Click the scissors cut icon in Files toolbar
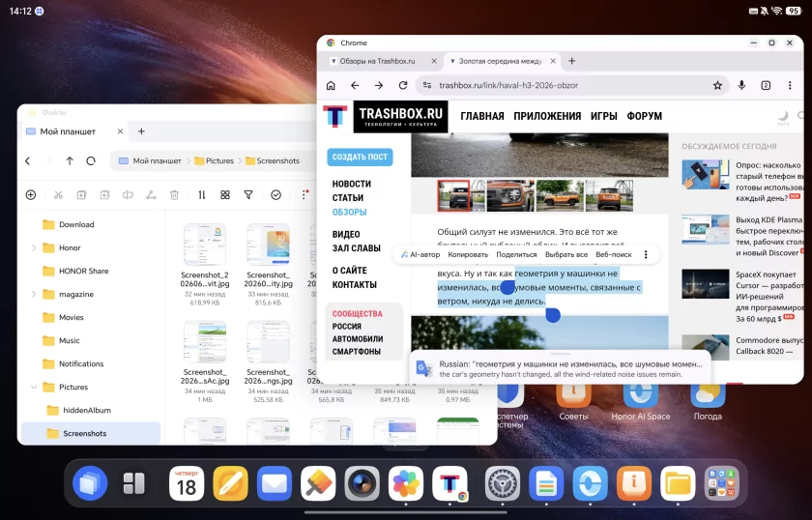Image resolution: width=812 pixels, height=520 pixels. coord(58,194)
